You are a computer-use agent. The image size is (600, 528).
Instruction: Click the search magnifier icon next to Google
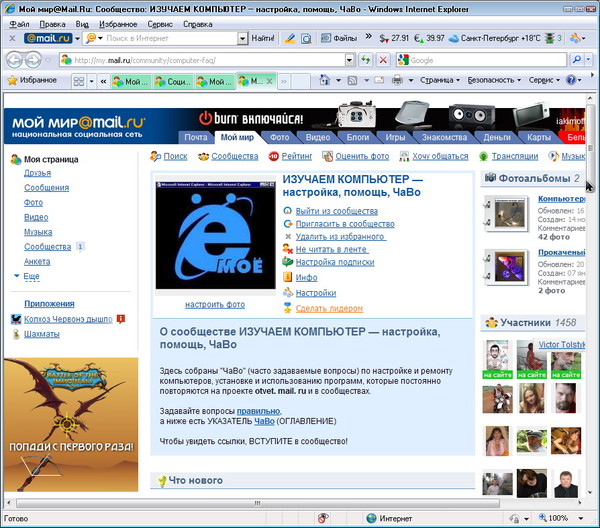(577, 59)
